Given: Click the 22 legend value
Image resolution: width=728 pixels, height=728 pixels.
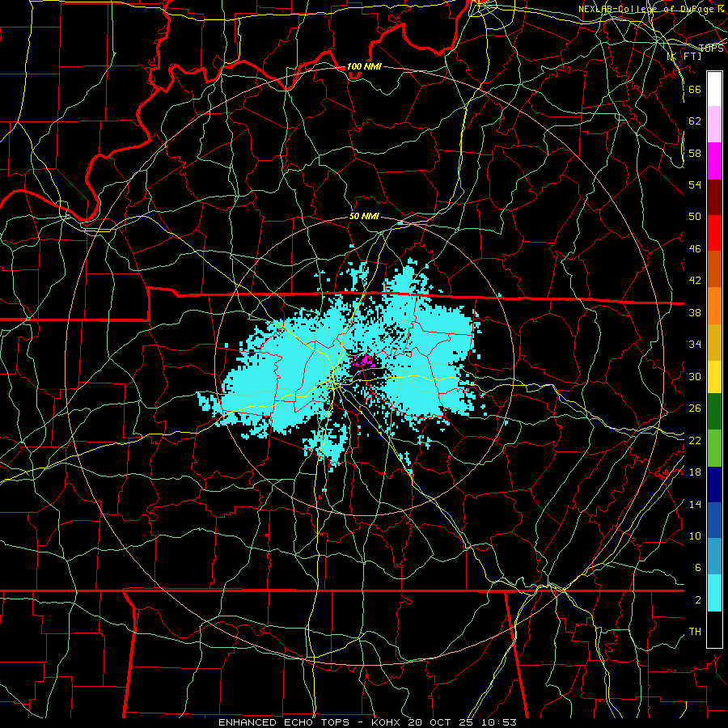Looking at the screenshot, I should coord(695,440).
